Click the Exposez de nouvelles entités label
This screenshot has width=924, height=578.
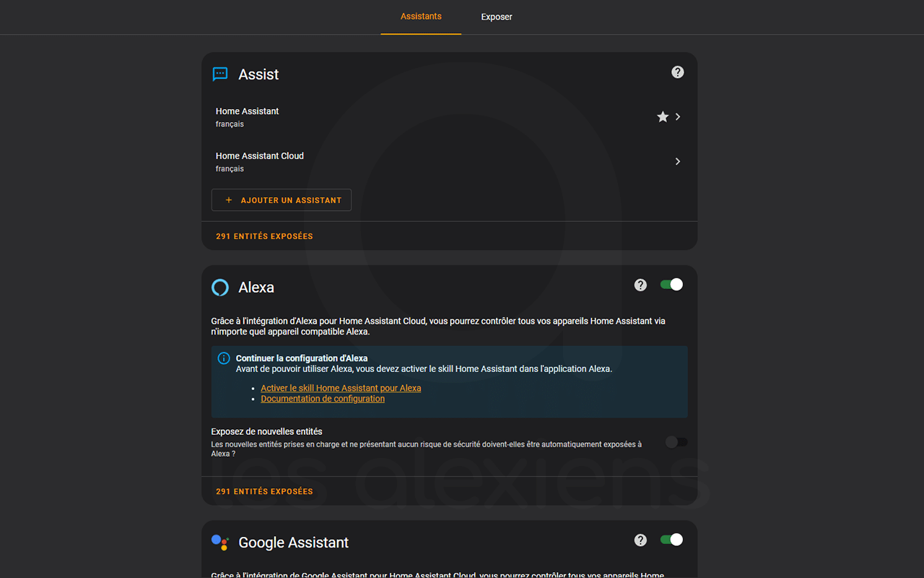tap(266, 431)
